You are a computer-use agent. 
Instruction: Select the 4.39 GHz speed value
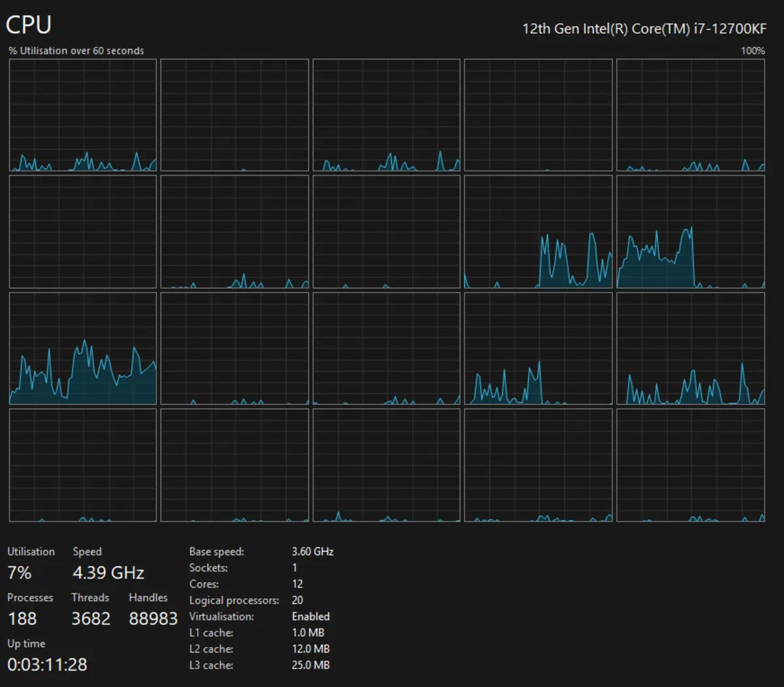108,573
